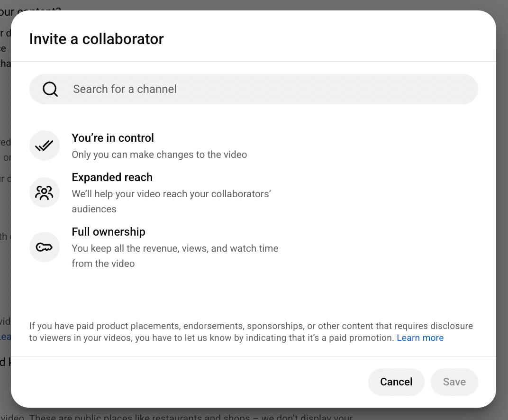Click the text about collaborators' audiences
The width and height of the screenshot is (508, 420).
[x=171, y=201]
